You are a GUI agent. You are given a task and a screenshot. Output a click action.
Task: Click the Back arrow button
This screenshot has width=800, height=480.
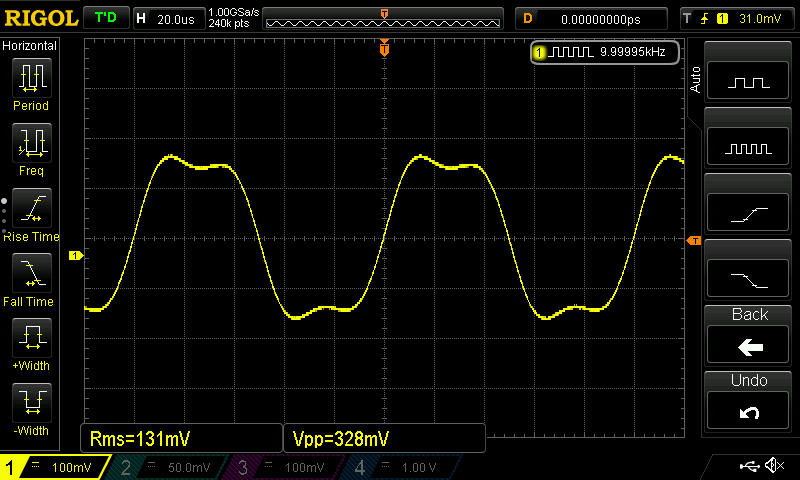click(x=748, y=345)
